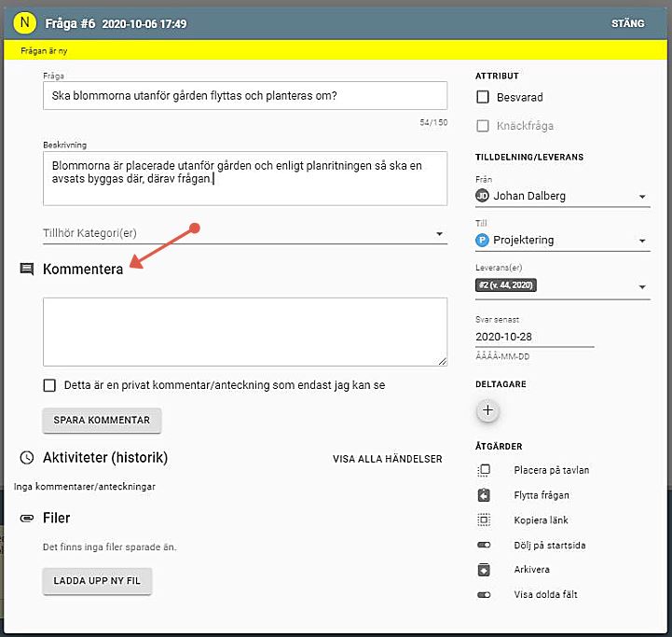
Task: Click the Placera på tavlan icon
Action: (x=484, y=470)
